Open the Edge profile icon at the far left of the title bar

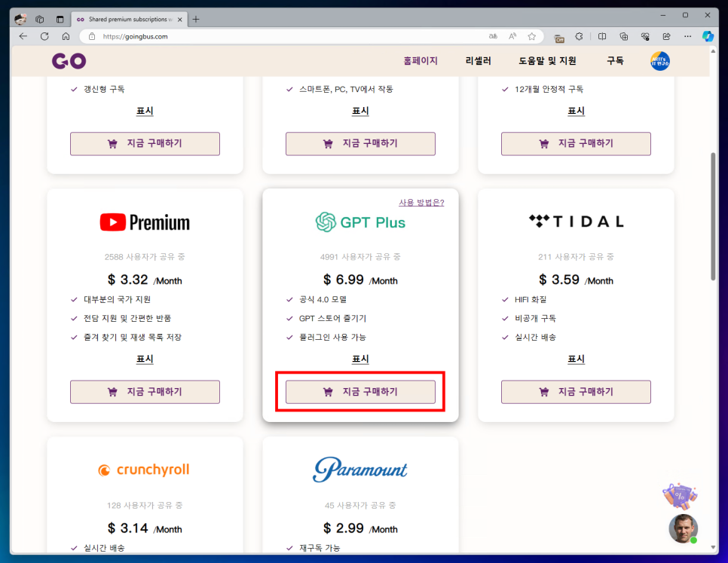click(20, 19)
